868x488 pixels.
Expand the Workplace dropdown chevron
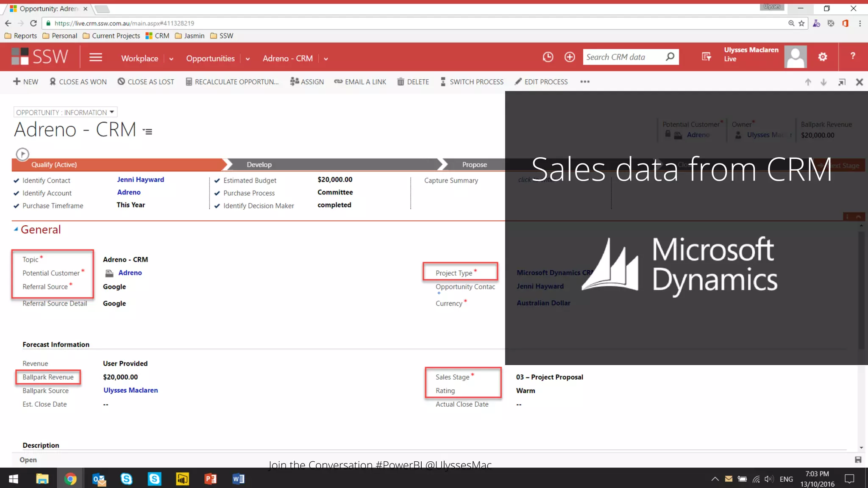(x=171, y=59)
